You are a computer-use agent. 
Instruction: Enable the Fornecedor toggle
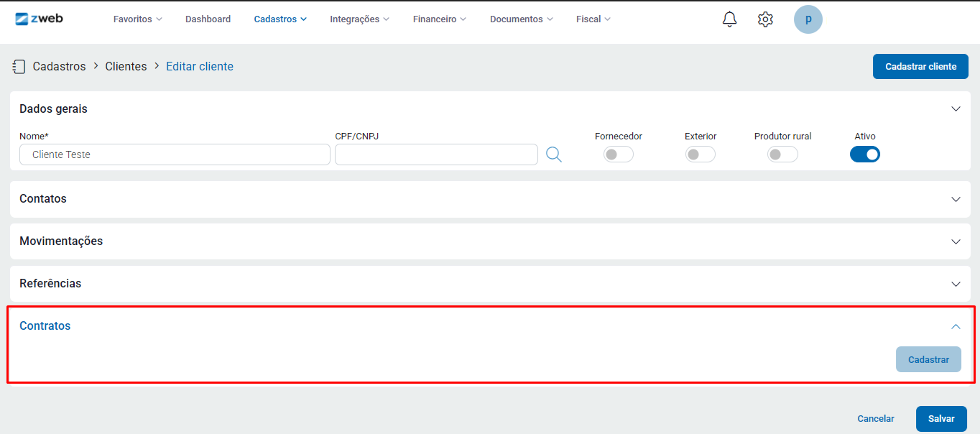pyautogui.click(x=618, y=154)
